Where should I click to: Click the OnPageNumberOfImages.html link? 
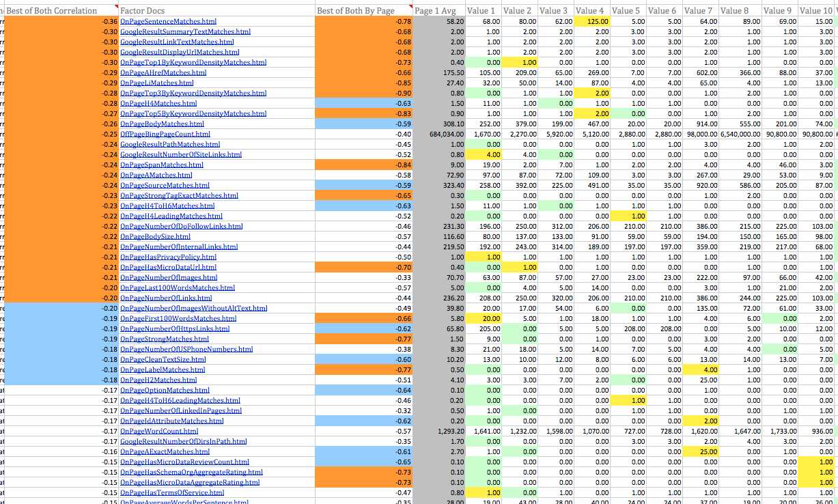tap(169, 278)
